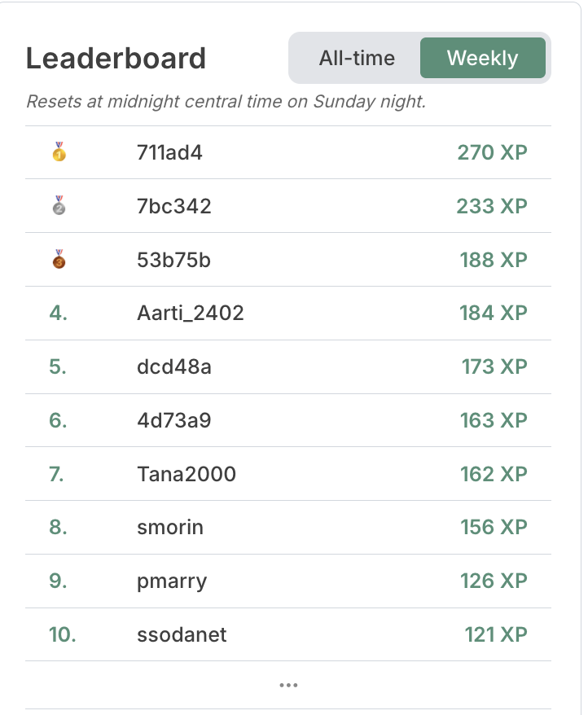The image size is (588, 715).
Task: Open Aarti_2402's profile link
Action: 191,314
